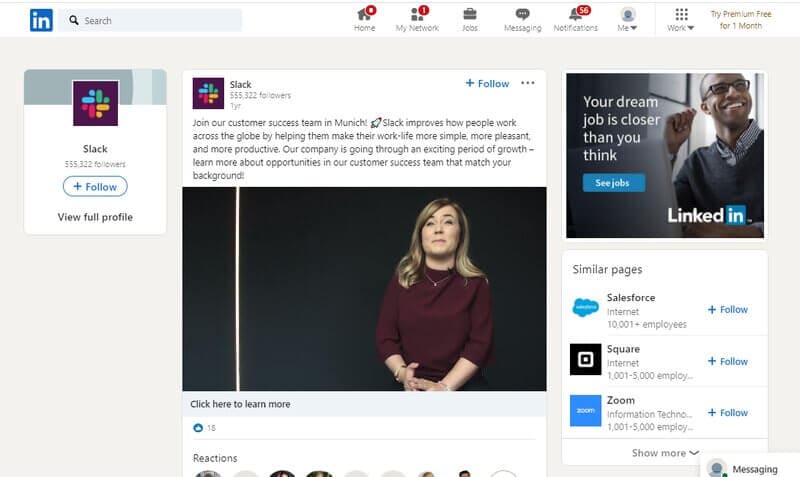800x477 pixels.
Task: Click the search field in the header
Action: coord(151,20)
